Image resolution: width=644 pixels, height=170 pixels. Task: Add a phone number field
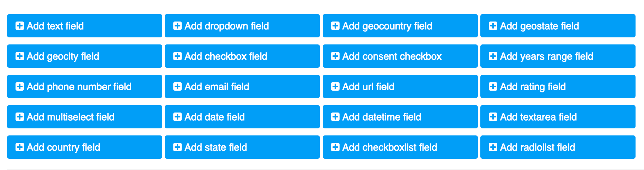pos(84,86)
